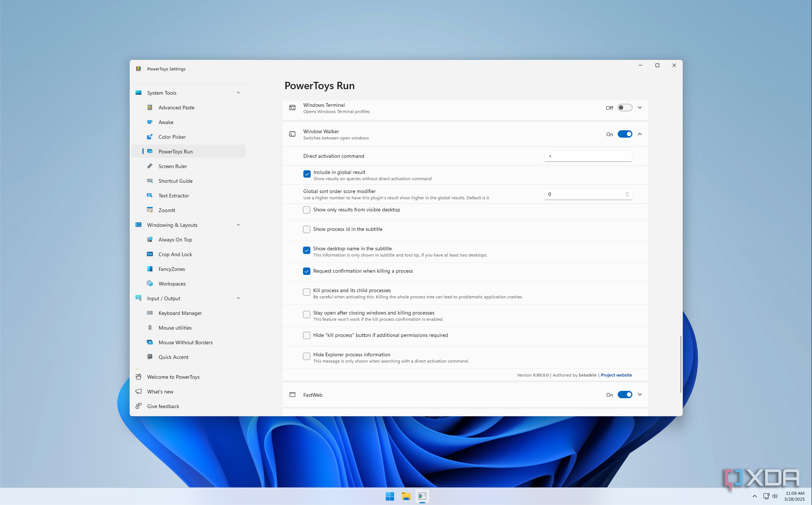Click the Window Walker plugin icon
Viewport: 812px width, 505px height.
click(x=292, y=134)
